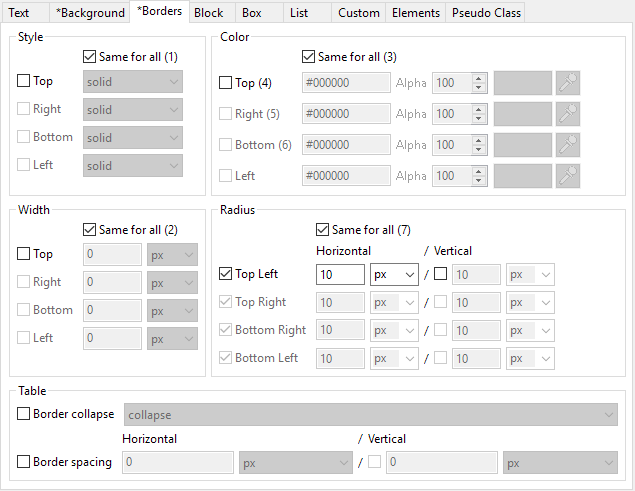
Task: Switch to the Elements tab
Action: coord(416,13)
